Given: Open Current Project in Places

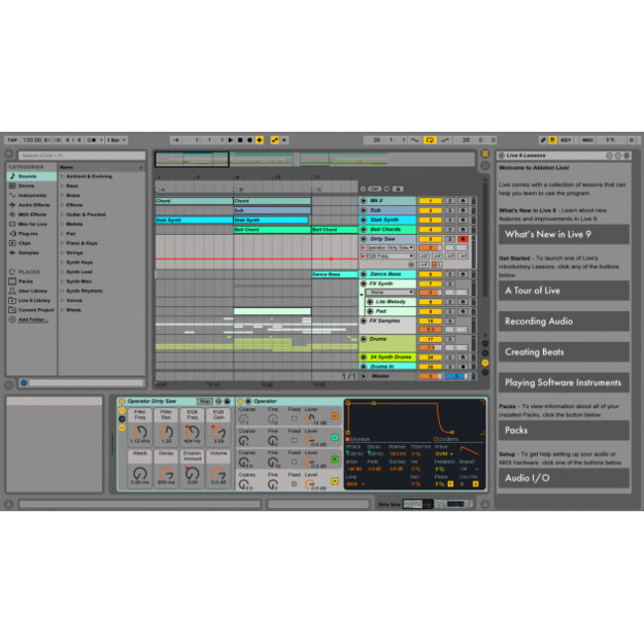Looking at the screenshot, I should (x=32, y=310).
